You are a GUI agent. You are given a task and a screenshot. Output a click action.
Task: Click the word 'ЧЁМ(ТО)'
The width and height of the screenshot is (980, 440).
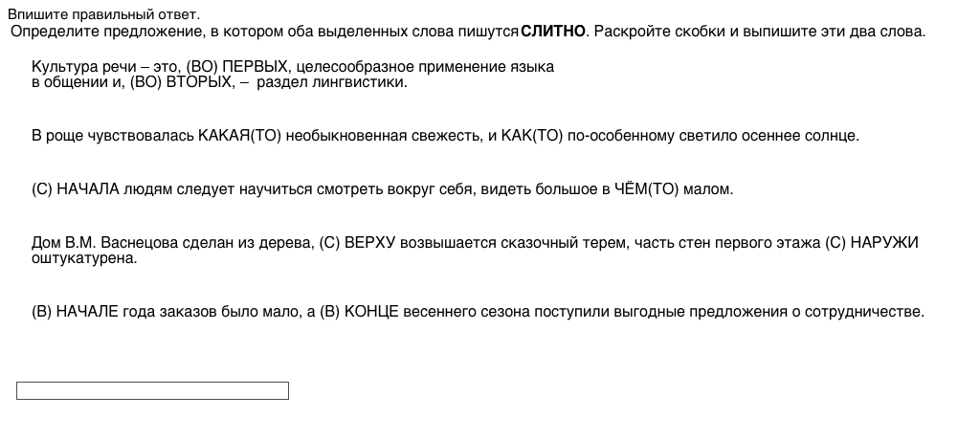[x=646, y=189]
